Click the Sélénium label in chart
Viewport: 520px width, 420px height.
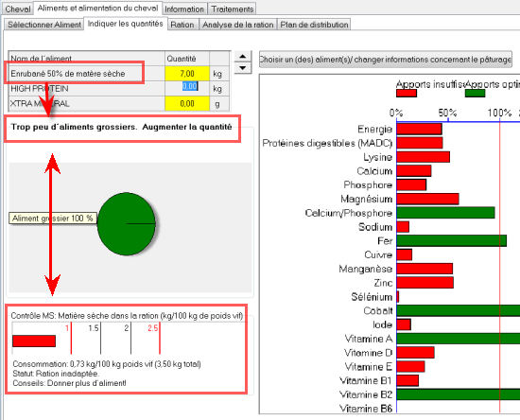372,297
